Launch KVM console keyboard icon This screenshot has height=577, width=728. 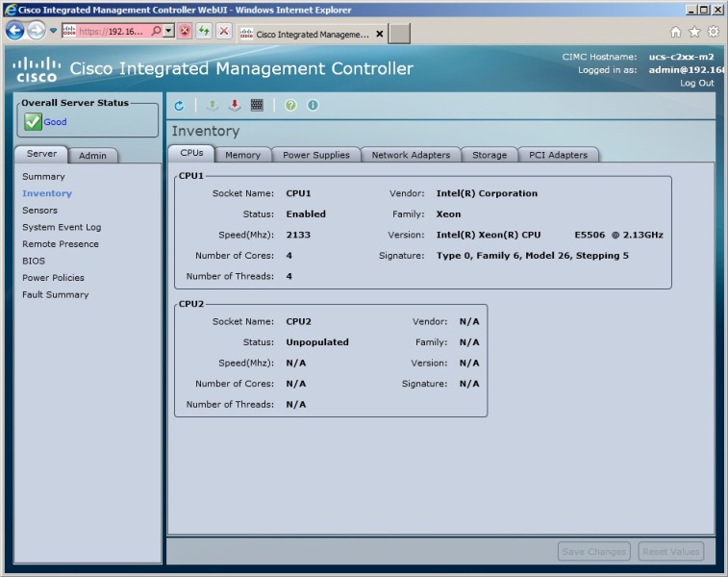257,106
